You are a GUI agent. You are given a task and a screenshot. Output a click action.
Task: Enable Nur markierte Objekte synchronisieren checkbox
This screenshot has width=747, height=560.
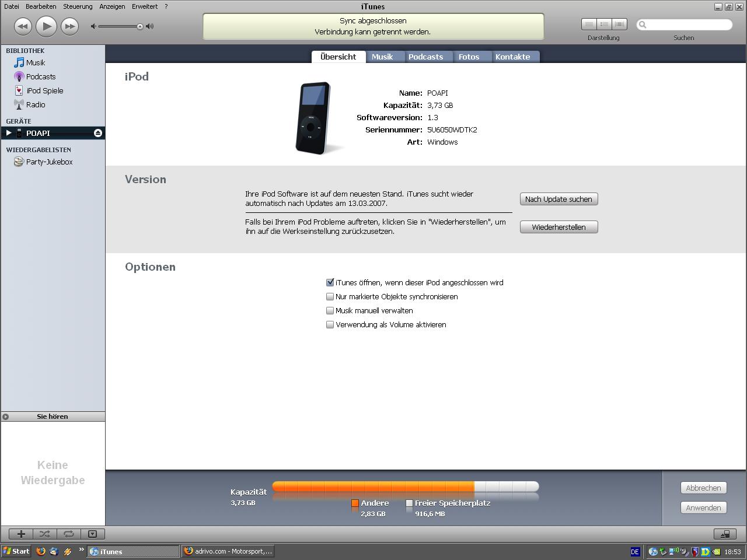click(x=330, y=296)
